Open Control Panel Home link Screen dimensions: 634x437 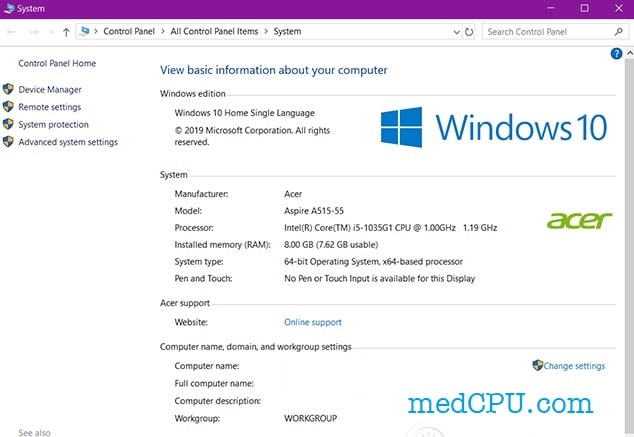coord(57,63)
